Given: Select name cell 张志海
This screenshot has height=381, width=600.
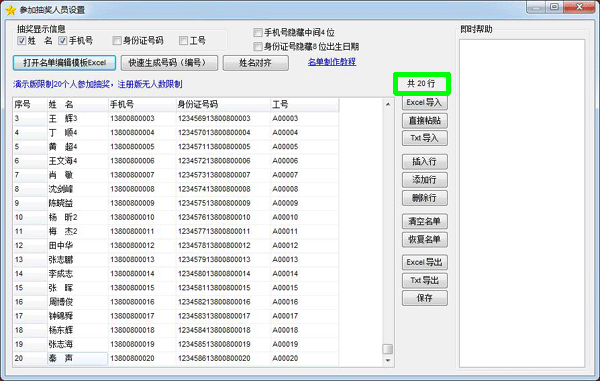Looking at the screenshot, I should click(x=77, y=344).
